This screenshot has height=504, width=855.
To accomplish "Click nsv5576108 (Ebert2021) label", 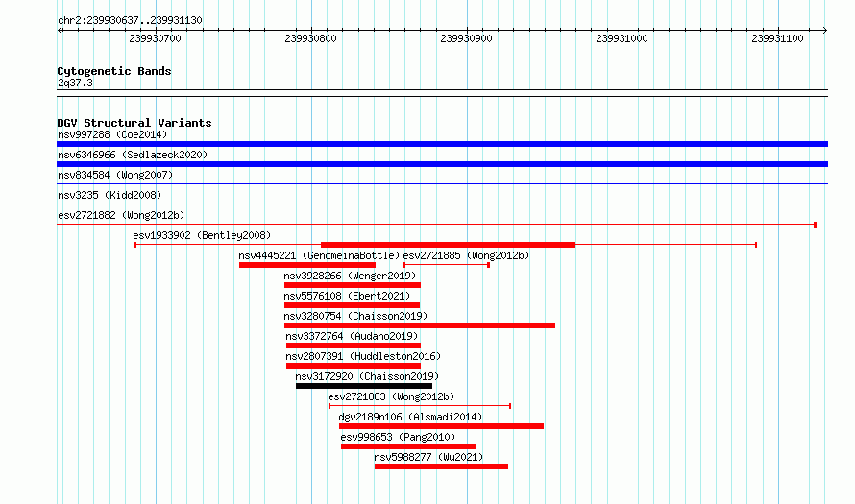I will pyautogui.click(x=347, y=296).
